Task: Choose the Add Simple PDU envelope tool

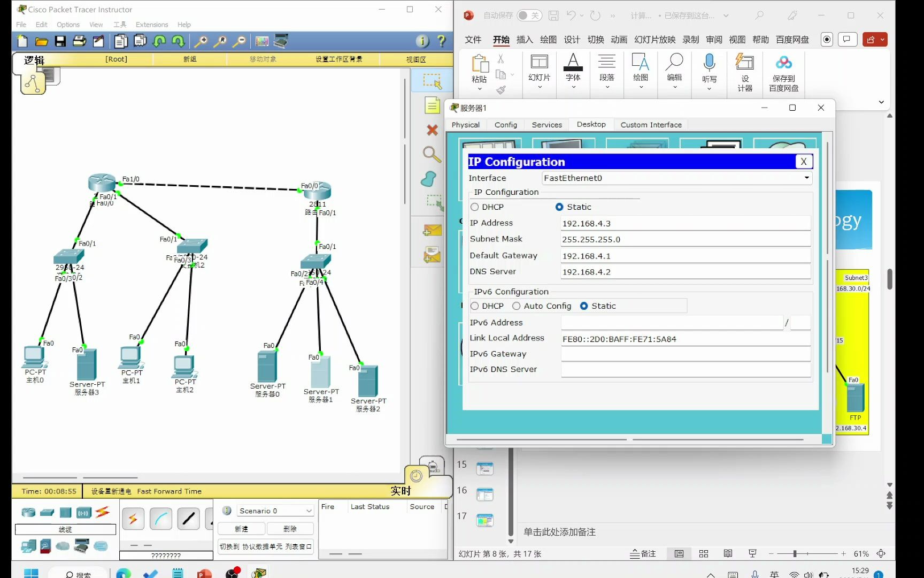Action: click(x=432, y=231)
